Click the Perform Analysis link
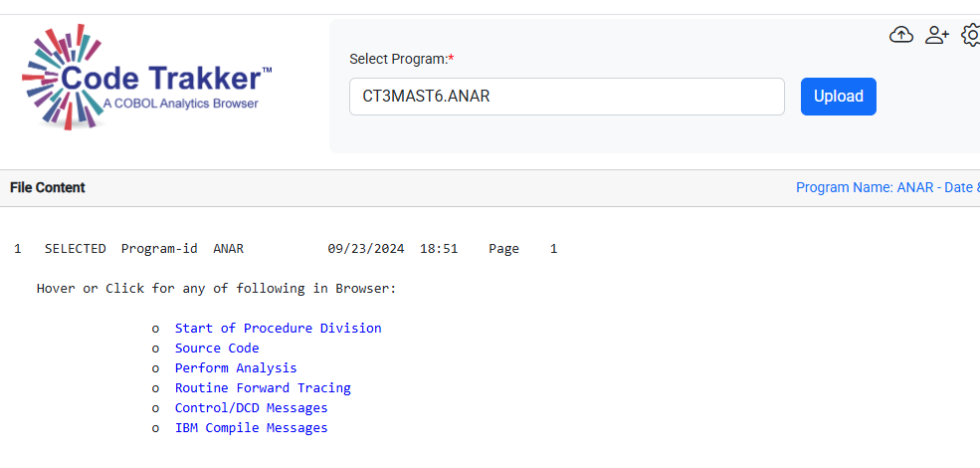980x468 pixels. coord(236,367)
